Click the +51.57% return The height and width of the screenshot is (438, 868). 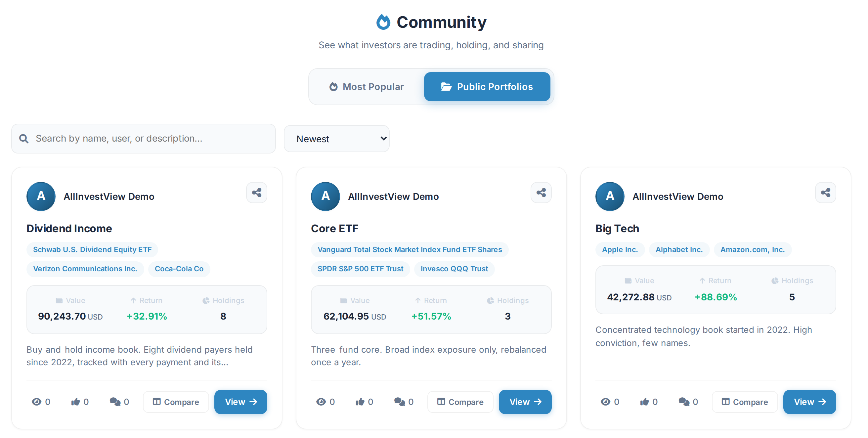coord(431,316)
